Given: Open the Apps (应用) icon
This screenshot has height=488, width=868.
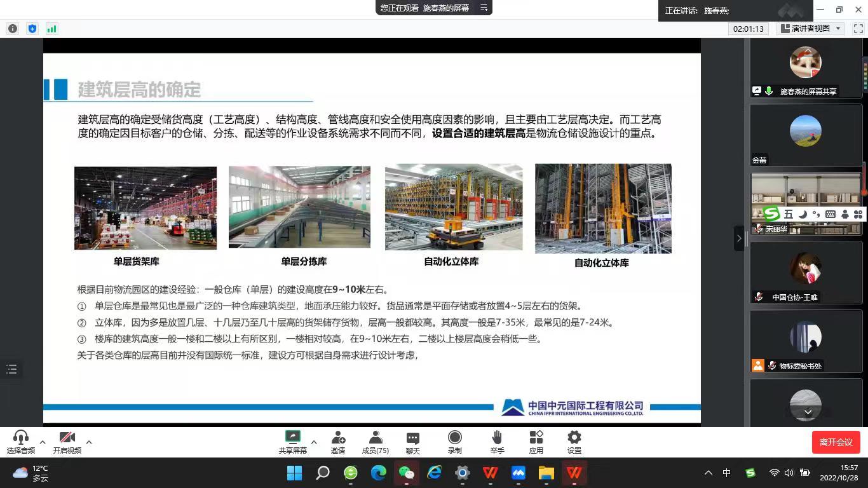Looking at the screenshot, I should [x=536, y=442].
